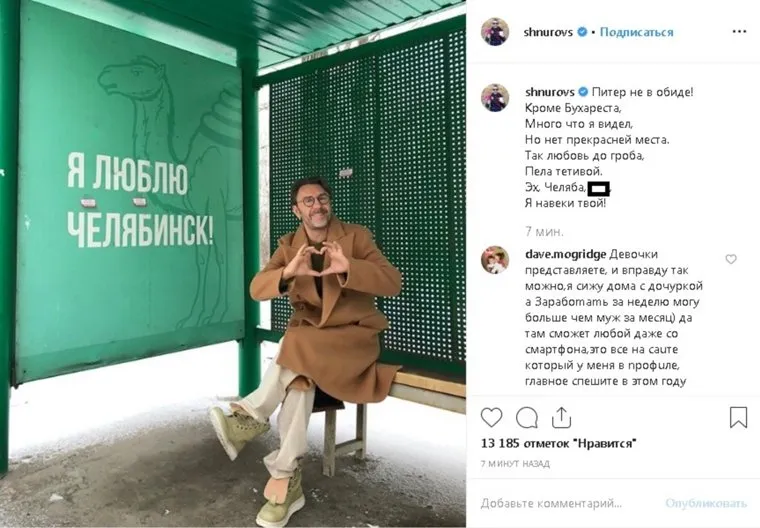Click the Опубликовать button
Image resolution: width=760 pixels, height=528 pixels.
pyautogui.click(x=706, y=503)
